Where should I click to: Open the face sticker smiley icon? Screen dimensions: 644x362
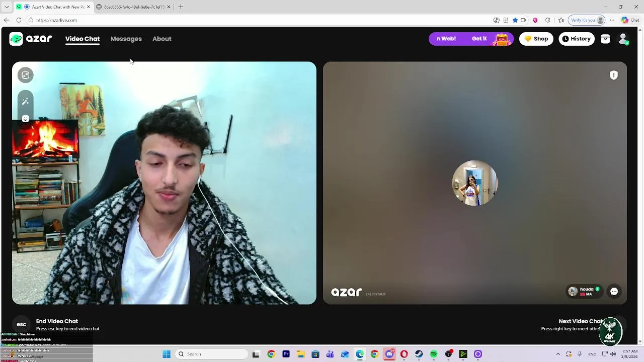tap(25, 119)
